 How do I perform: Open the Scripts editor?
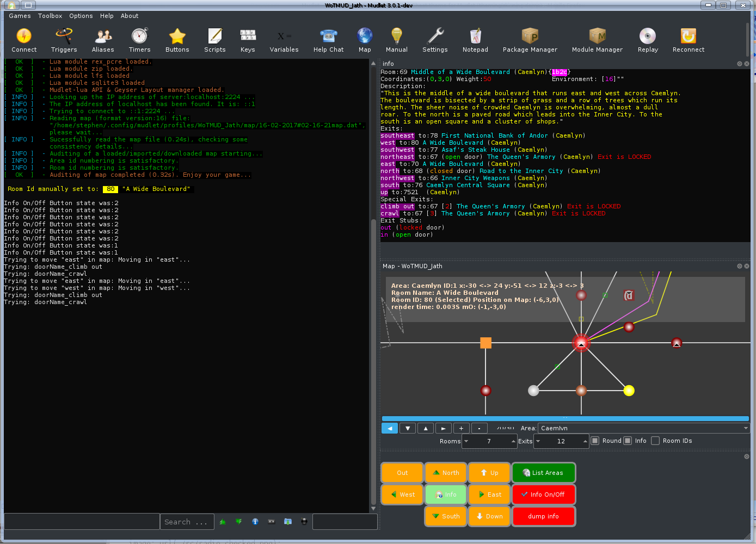215,41
